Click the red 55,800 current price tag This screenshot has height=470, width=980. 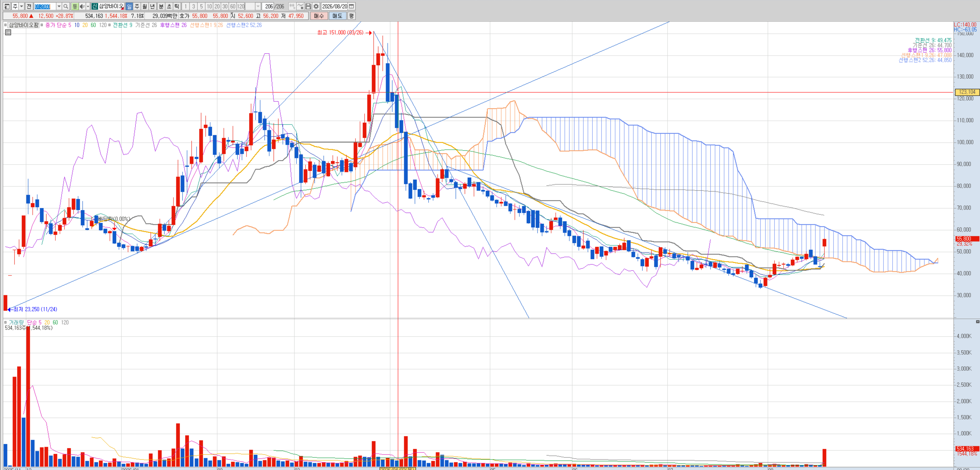tap(967, 239)
